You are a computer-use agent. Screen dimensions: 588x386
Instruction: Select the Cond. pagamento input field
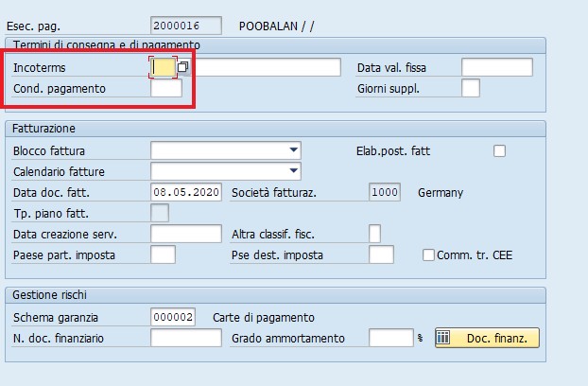[166, 89]
